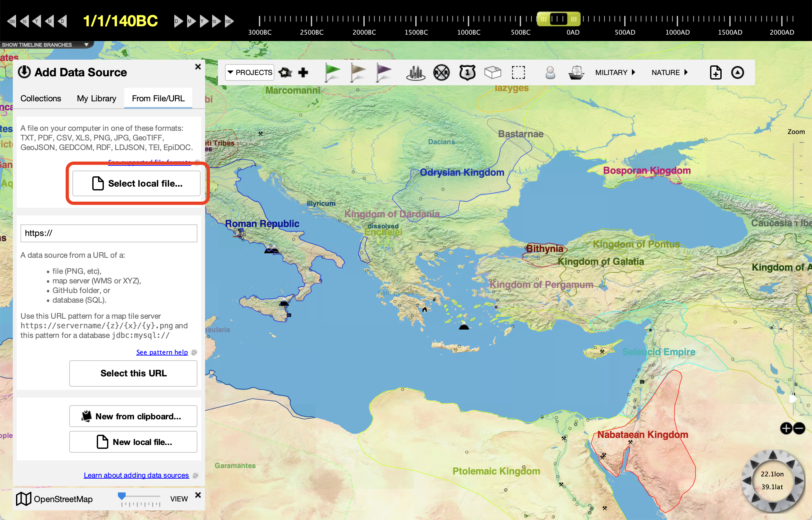The height and width of the screenshot is (520, 812).
Task: Click the railroad crossing icon
Action: coord(441,72)
